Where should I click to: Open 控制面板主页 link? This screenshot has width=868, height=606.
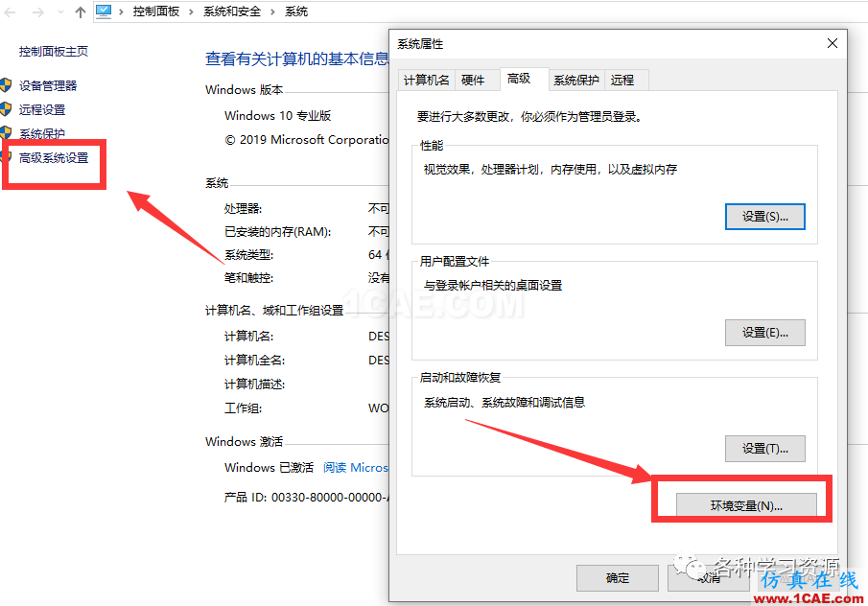point(54,52)
